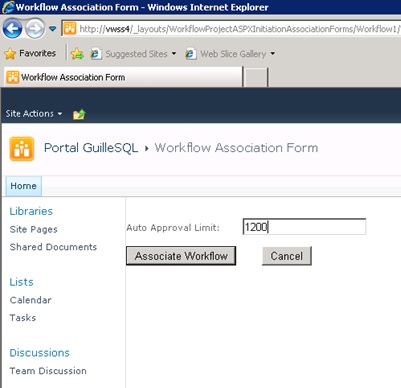The height and width of the screenshot is (388, 401).
Task: Select the Home navigation tab
Action: tap(23, 186)
